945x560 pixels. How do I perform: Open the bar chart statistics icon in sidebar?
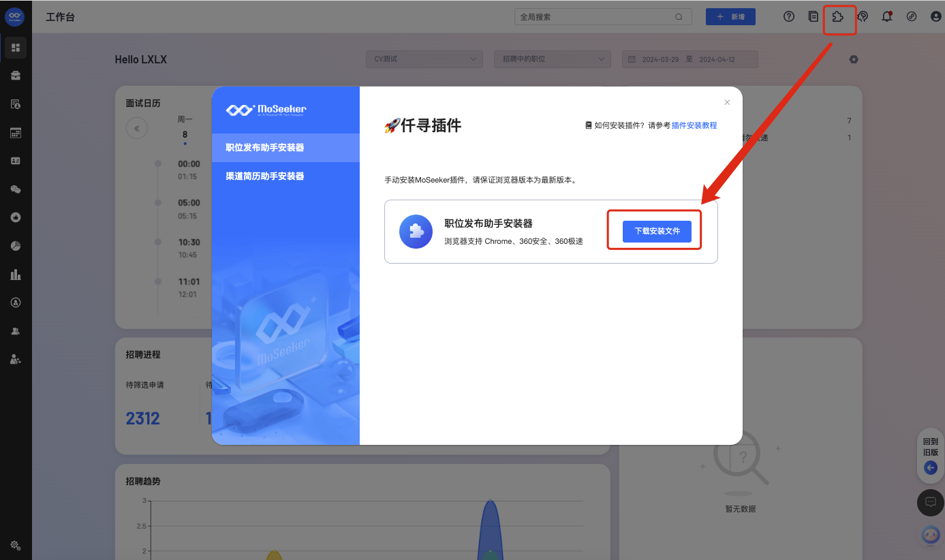[x=16, y=275]
